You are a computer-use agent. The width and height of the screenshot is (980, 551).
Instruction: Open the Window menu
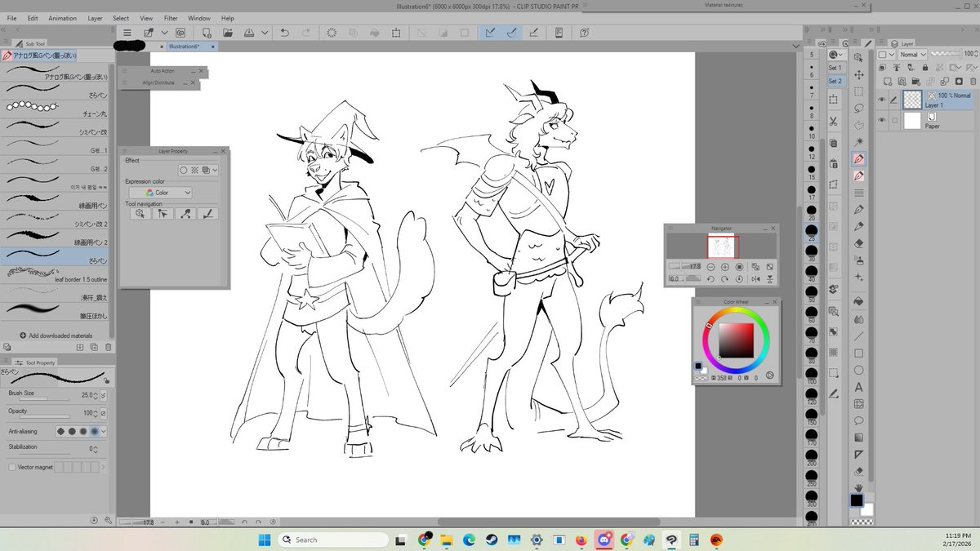[198, 17]
